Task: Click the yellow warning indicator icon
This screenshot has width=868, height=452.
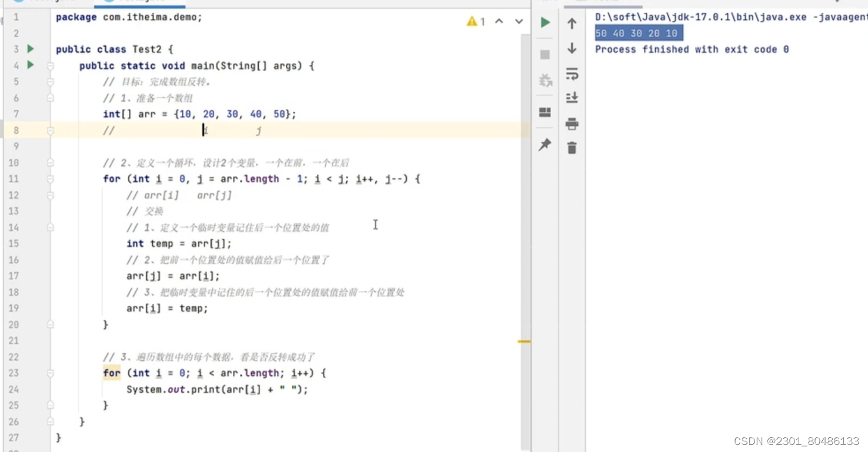Action: pyautogui.click(x=472, y=21)
